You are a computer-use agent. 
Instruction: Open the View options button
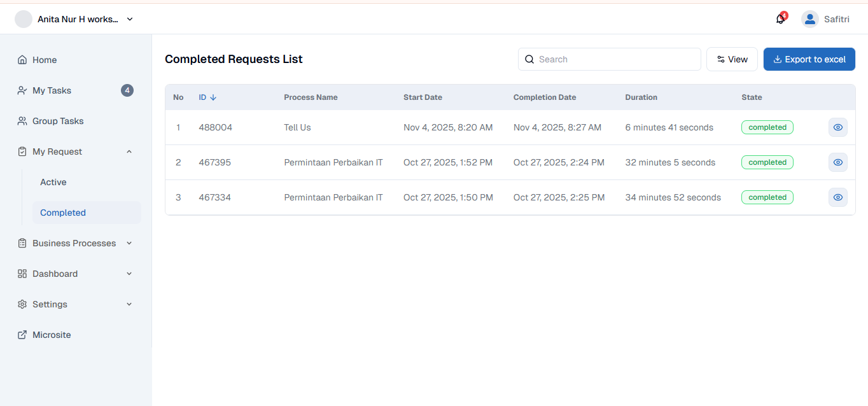(x=732, y=59)
